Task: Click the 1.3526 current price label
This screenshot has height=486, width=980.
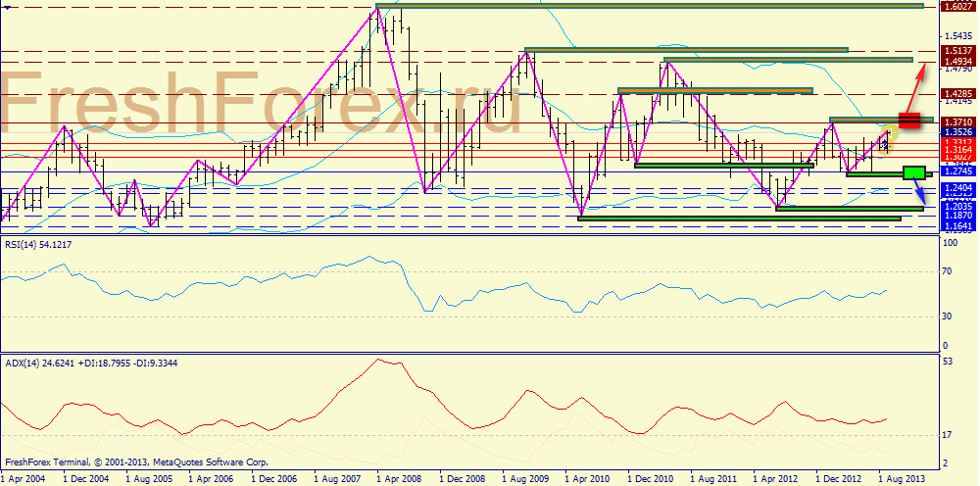Action: pyautogui.click(x=956, y=131)
